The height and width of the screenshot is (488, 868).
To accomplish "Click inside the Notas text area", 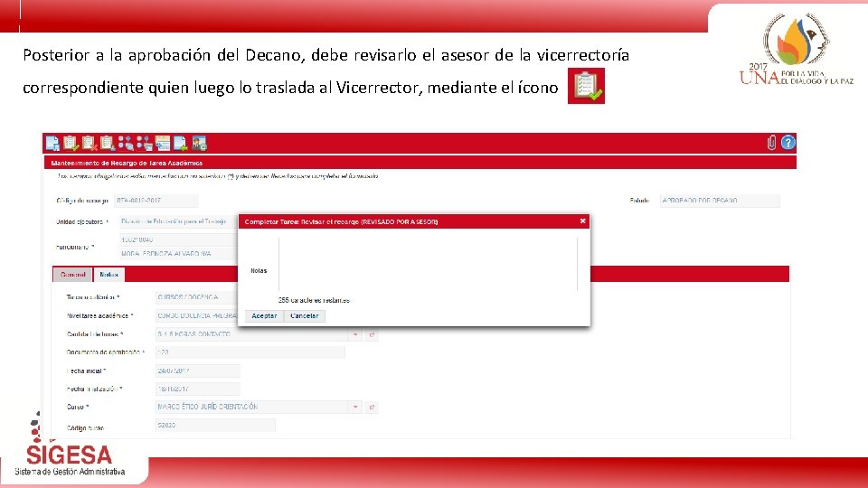I will (x=428, y=265).
